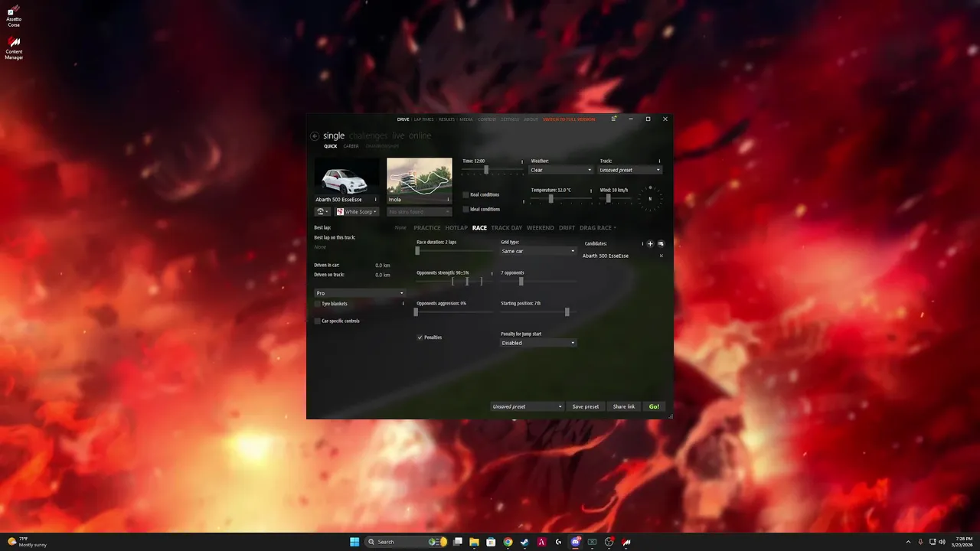Open options dots next to Time slider
Viewport: 980px width, 551px height.
(x=522, y=161)
